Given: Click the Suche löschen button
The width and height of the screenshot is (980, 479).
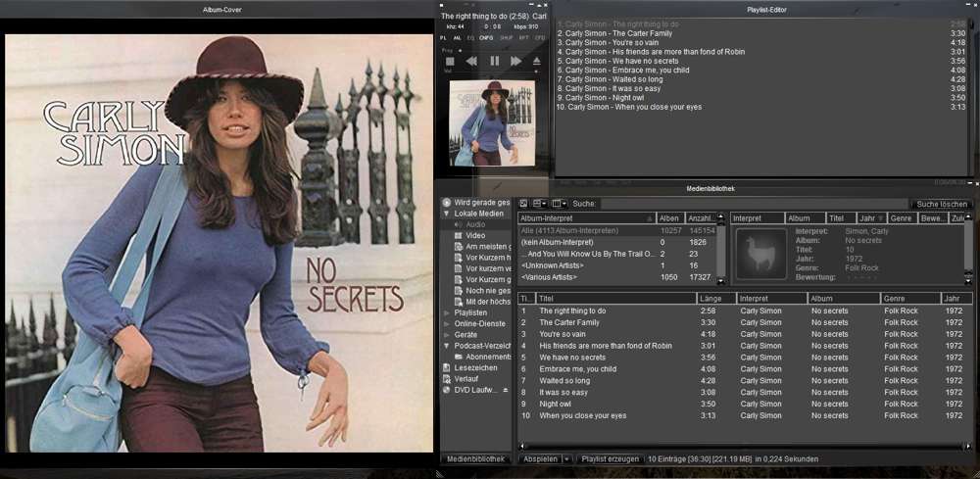Looking at the screenshot, I should (x=941, y=204).
